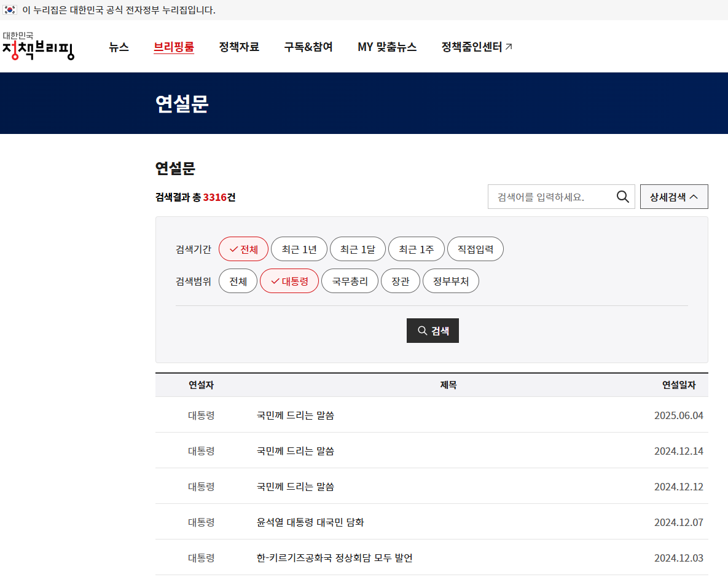Click the 2024.12.07 date cell
The width and height of the screenshot is (728, 577).
click(678, 522)
